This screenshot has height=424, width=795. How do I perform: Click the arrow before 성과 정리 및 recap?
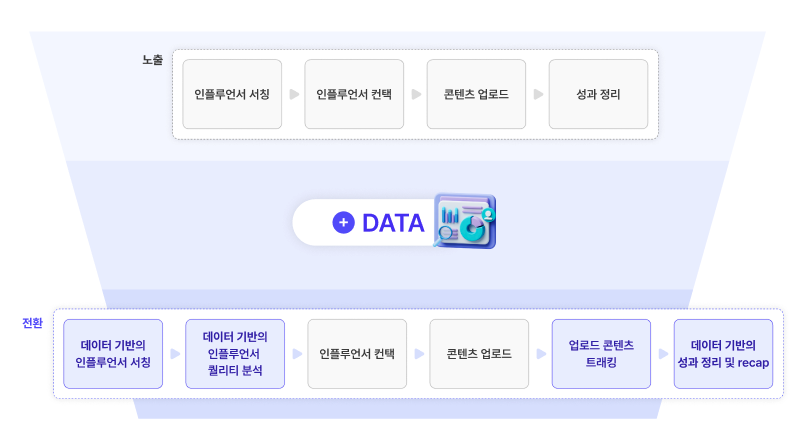(x=663, y=354)
